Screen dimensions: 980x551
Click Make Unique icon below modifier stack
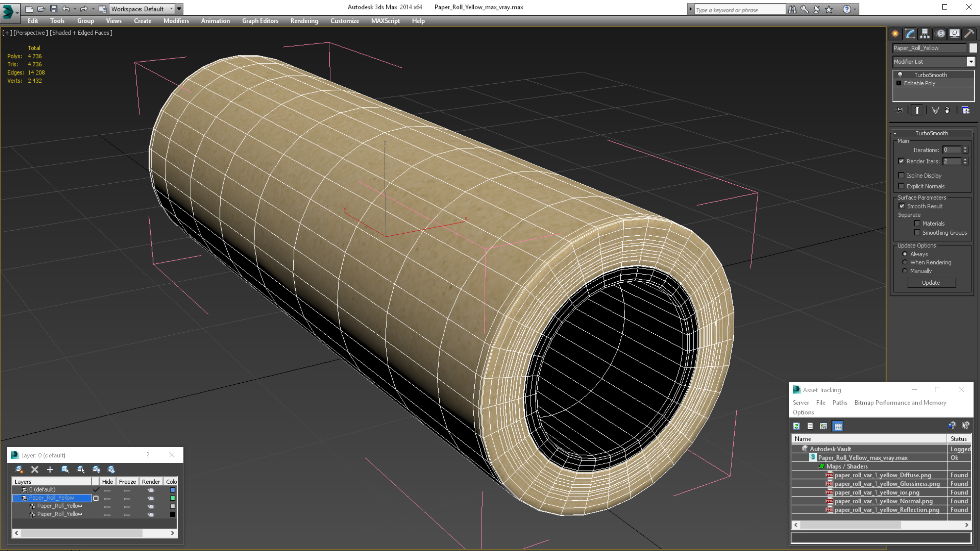[x=935, y=110]
